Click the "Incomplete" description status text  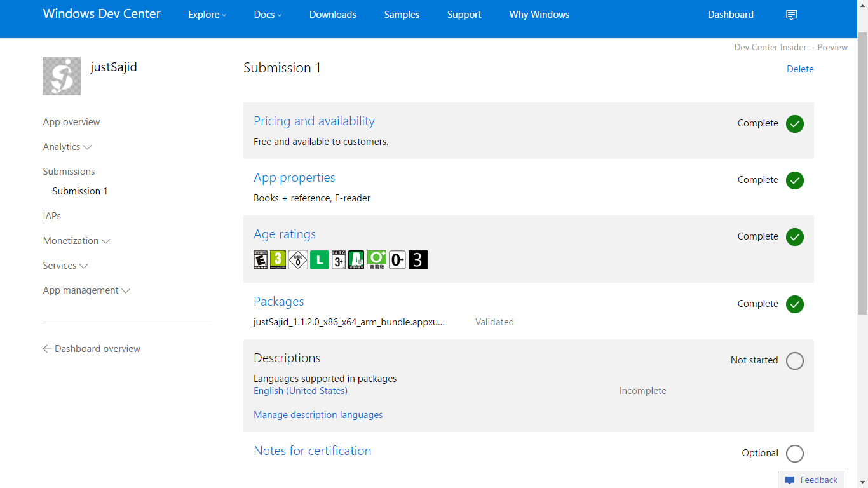643,391
